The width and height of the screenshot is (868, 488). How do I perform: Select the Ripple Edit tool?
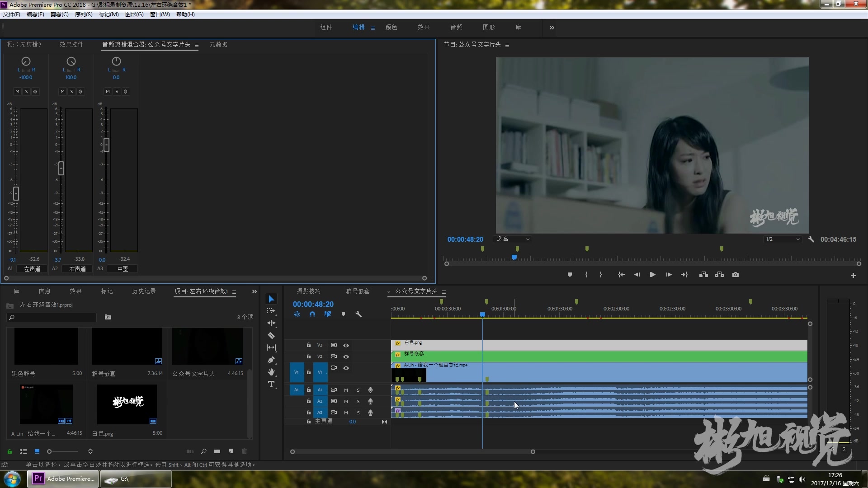click(x=271, y=323)
